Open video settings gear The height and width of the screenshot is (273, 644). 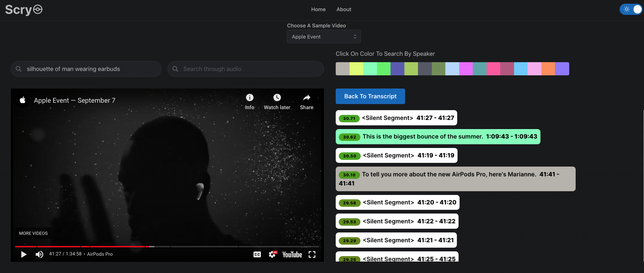point(273,254)
